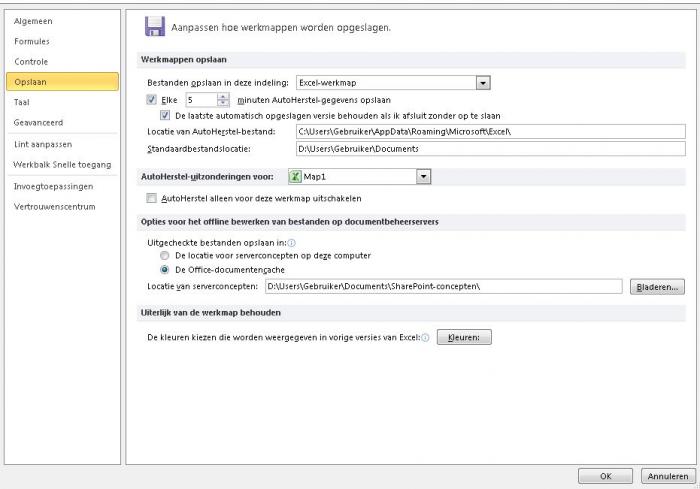
Task: Click the Bestanden opslaan in deze indeling label
Action: 218,83
